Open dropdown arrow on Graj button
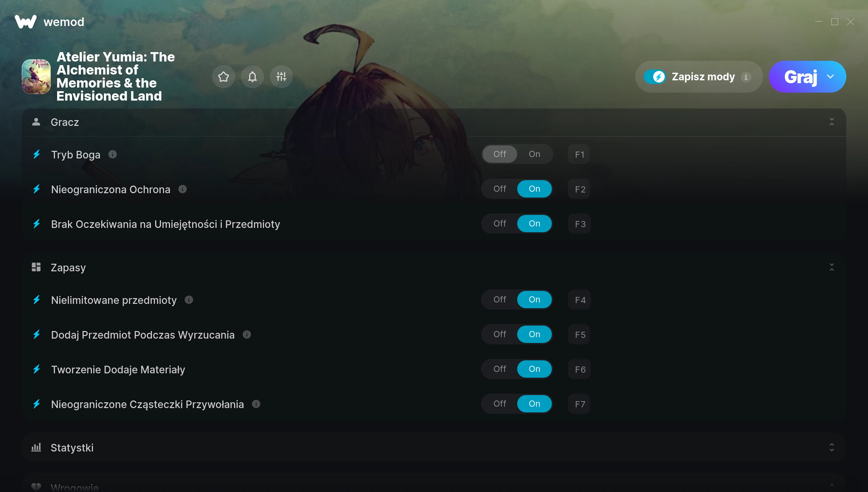 [831, 77]
